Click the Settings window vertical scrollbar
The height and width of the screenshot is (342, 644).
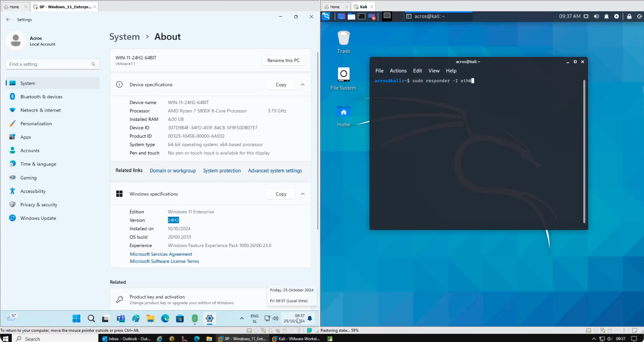(x=318, y=140)
